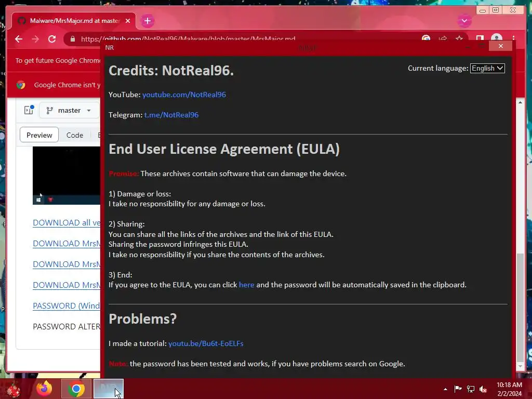Image resolution: width=532 pixels, height=399 pixels.
Task: Click NR window scrollbar thumb
Action: click(x=520, y=307)
